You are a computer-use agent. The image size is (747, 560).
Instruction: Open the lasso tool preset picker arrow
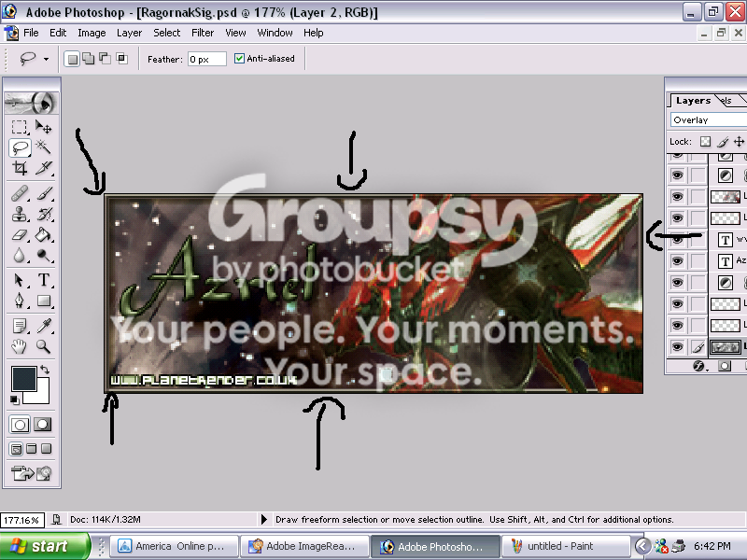coord(46,59)
